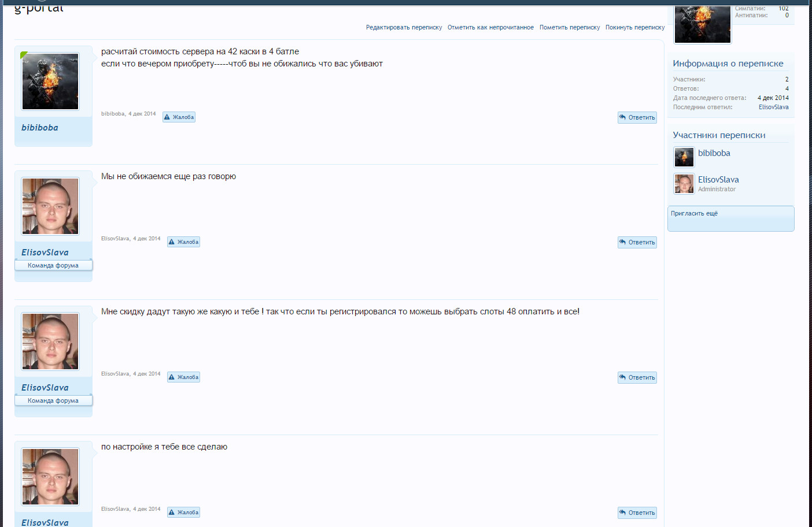812x527 pixels.
Task: Report the message about слоты 48 discount
Action: [183, 377]
